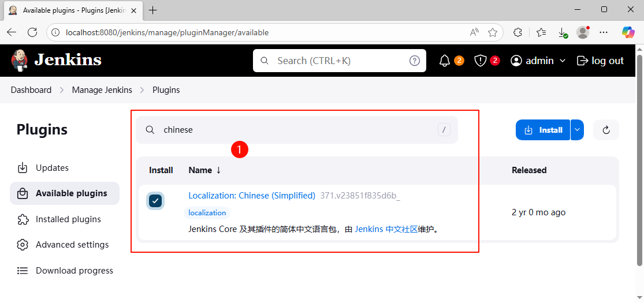Open the Favorites list icon
Screen dimensions: 644x303
(x=541, y=32)
